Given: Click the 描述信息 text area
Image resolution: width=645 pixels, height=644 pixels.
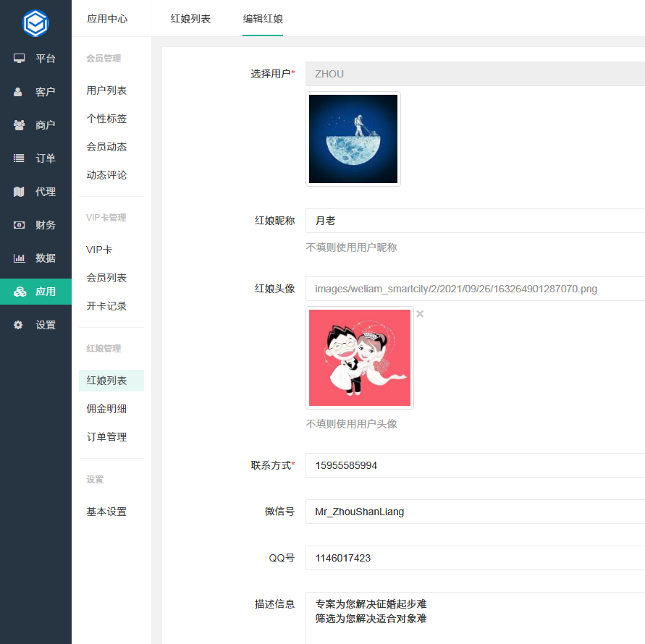Looking at the screenshot, I should click(x=475, y=618).
